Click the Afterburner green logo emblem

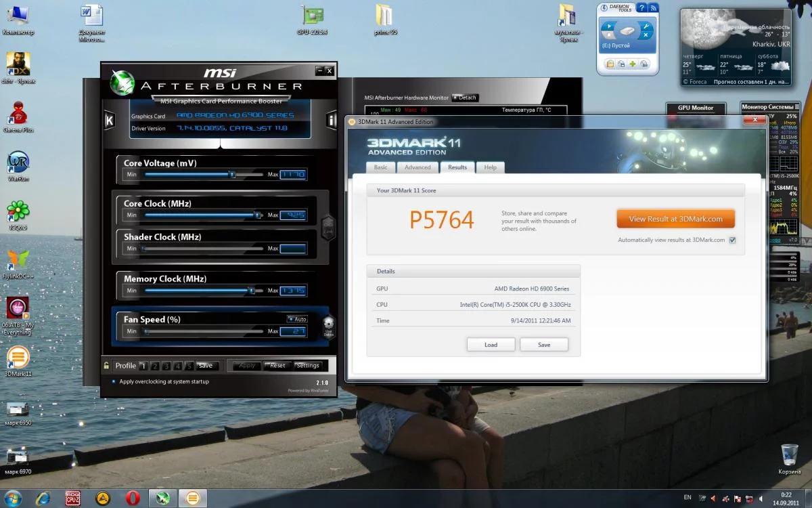tap(122, 82)
